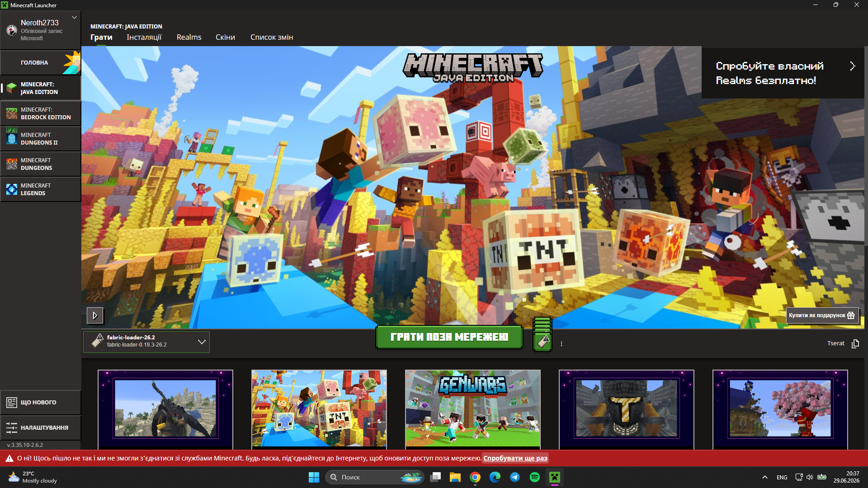The width and height of the screenshot is (868, 488).
Task: Click the launcher version number v.3.35.10-2.6.2
Action: pyautogui.click(x=25, y=445)
